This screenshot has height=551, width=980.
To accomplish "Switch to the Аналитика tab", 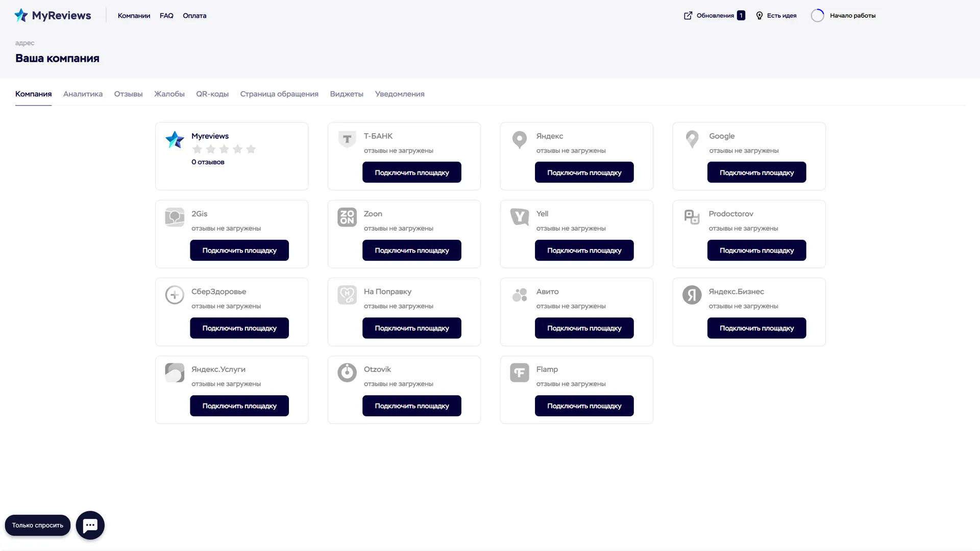I will 83,94.
